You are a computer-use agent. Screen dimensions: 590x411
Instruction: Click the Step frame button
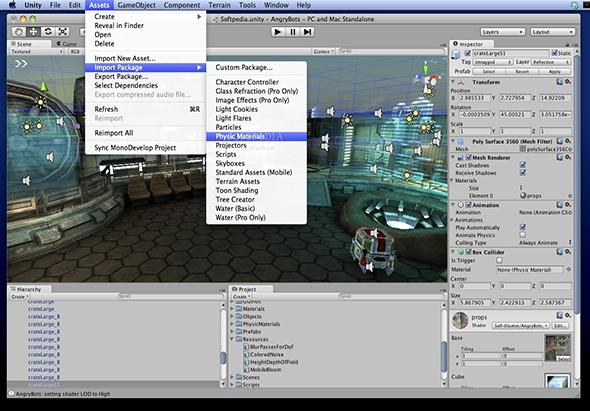click(307, 32)
